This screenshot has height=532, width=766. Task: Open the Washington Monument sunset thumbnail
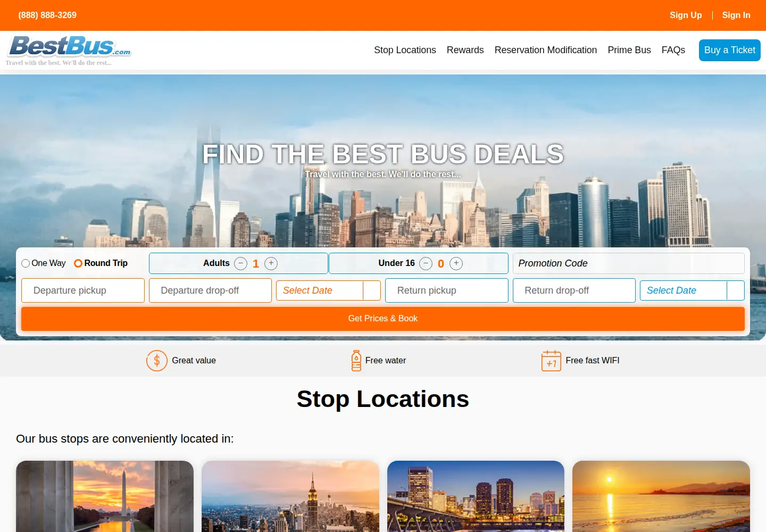click(105, 496)
